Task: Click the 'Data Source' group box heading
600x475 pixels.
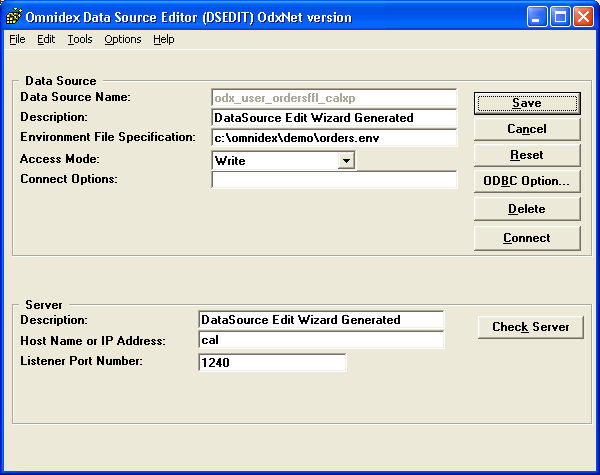Action: point(61,81)
